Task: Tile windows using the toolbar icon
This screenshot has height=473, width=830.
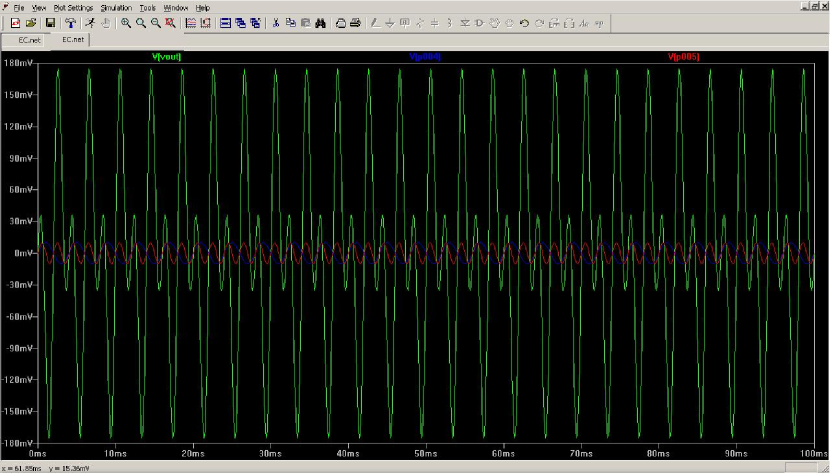Action: pos(226,22)
